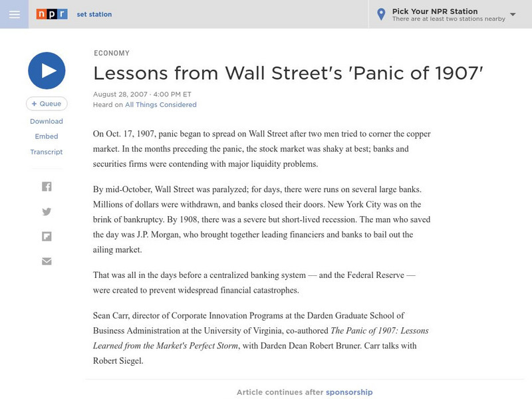
Task: Add story to the Queue
Action: coord(47,104)
